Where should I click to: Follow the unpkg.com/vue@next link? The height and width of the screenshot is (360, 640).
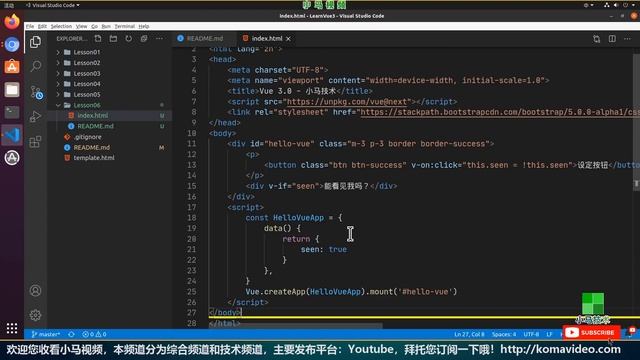pos(347,102)
